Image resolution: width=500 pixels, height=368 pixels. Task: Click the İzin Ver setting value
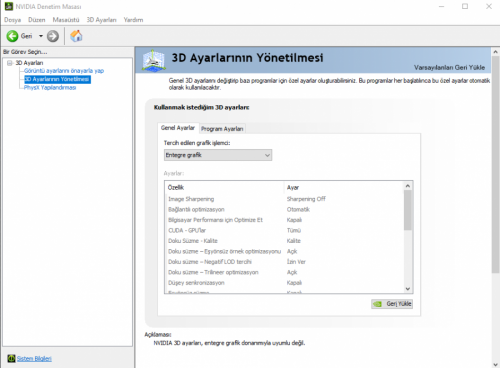coord(296,262)
